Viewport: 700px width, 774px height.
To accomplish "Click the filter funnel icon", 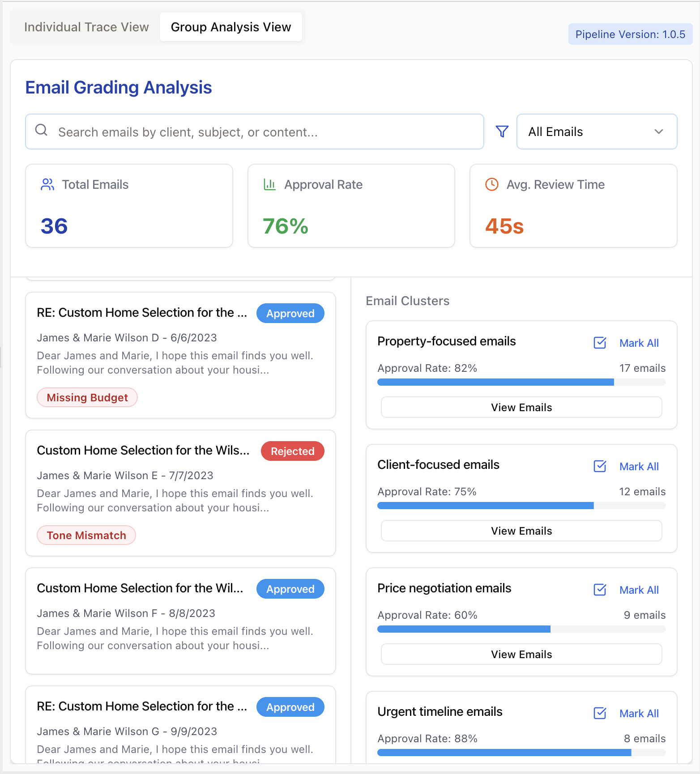I will coord(502,132).
